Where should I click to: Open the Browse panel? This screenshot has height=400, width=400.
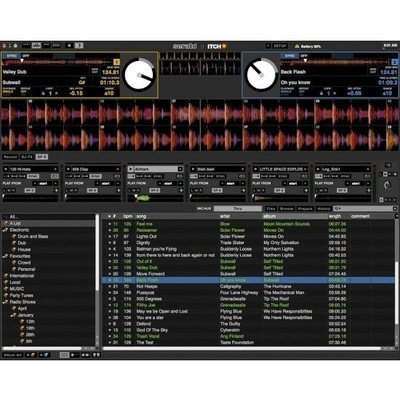[287, 209]
